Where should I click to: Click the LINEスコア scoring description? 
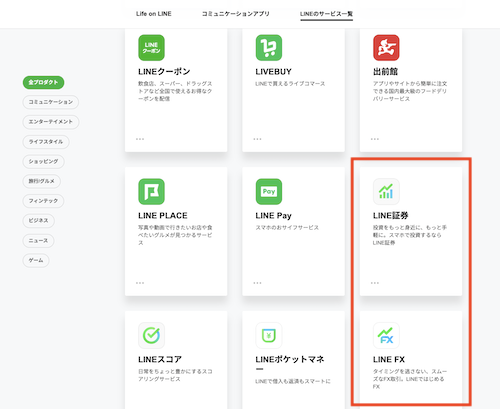coord(175,375)
